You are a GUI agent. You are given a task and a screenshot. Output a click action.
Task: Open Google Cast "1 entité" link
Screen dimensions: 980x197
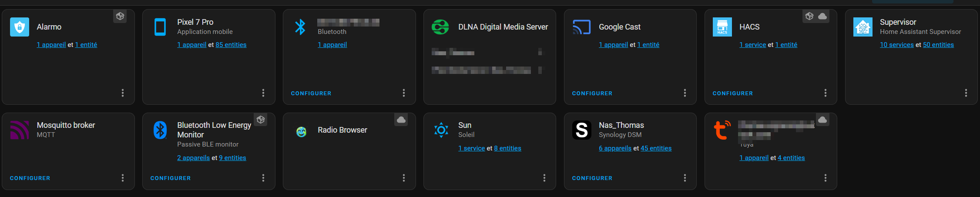point(648,45)
